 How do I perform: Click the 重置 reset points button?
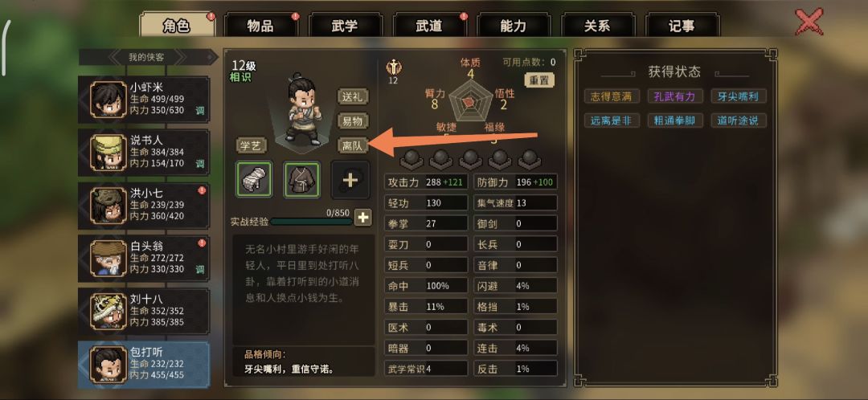tap(539, 80)
